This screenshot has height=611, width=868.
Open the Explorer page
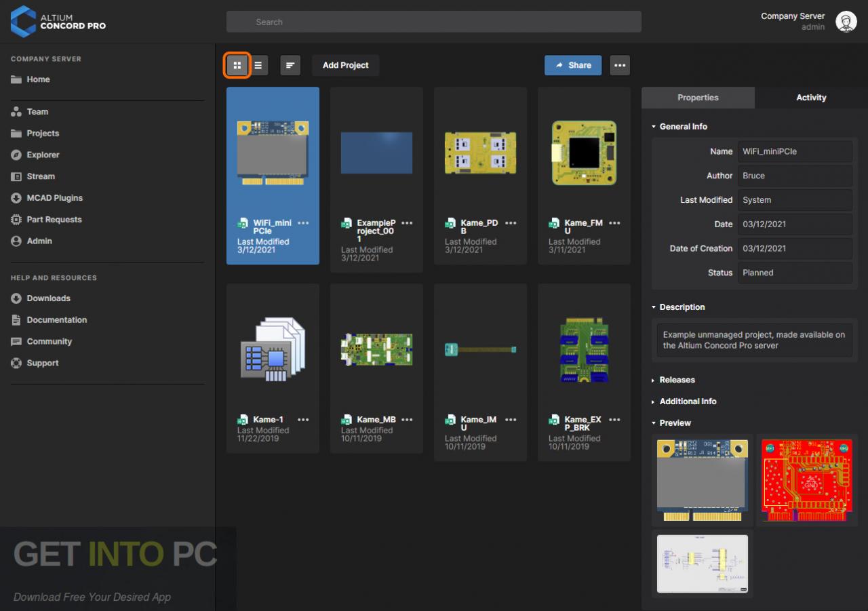(x=35, y=155)
